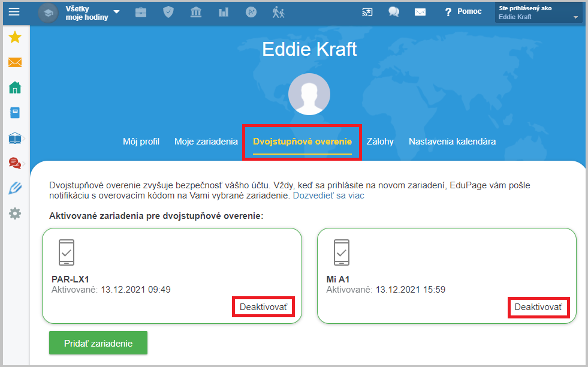Viewport: 588px width, 367px height.
Task: Click the yellow star favorites icon
Action: (x=15, y=37)
